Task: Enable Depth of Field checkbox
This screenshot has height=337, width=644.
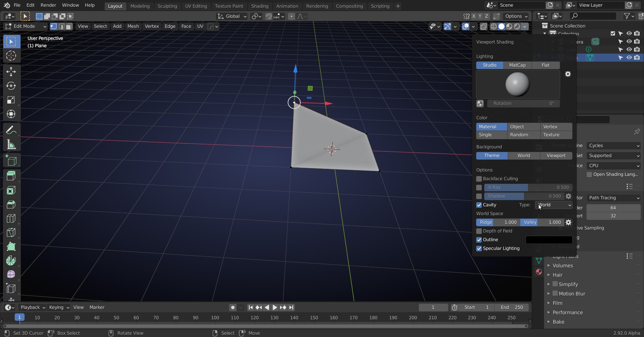Action: coord(479,231)
